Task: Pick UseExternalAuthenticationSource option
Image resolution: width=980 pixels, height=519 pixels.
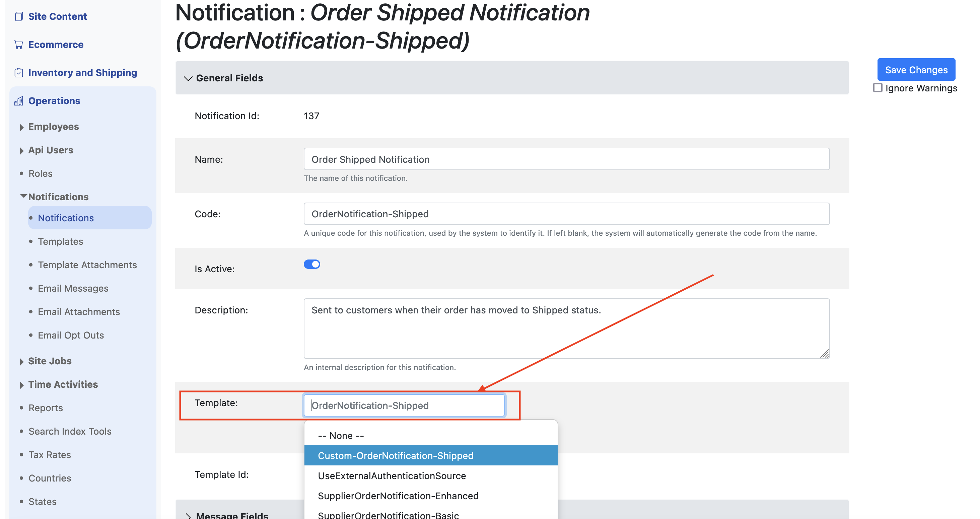Action: click(431, 475)
